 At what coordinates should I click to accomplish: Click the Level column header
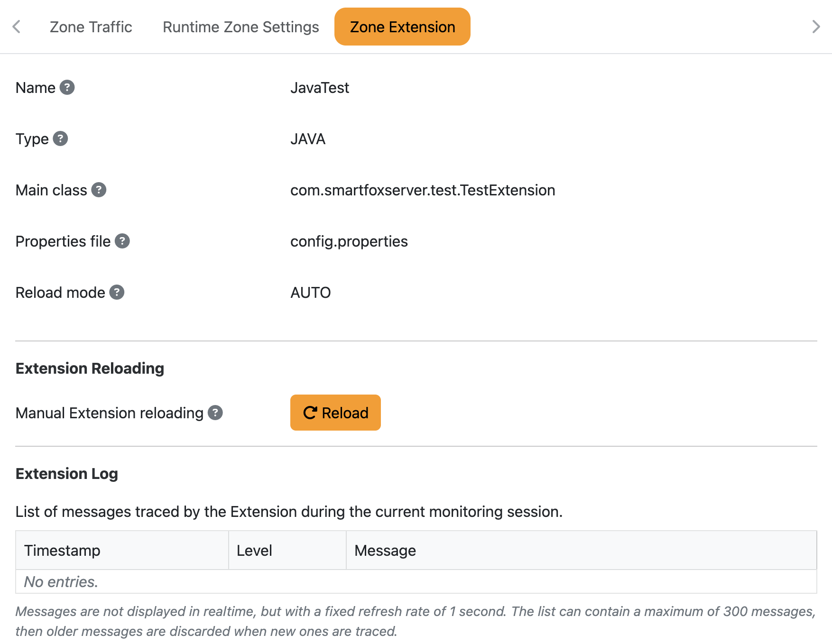254,550
